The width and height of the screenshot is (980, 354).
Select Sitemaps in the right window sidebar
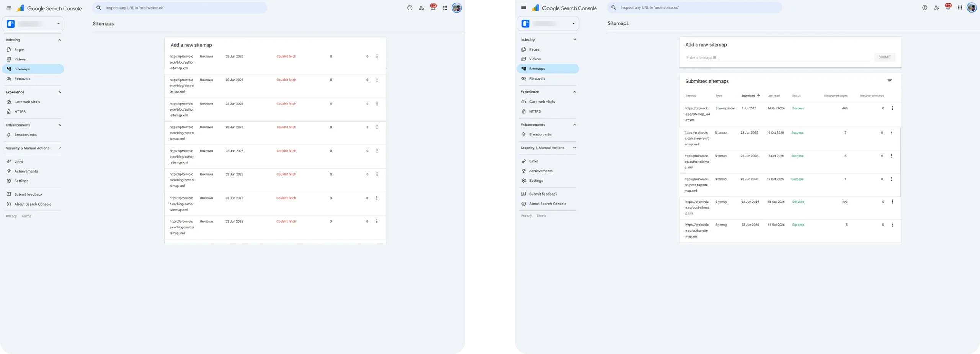tap(548, 69)
